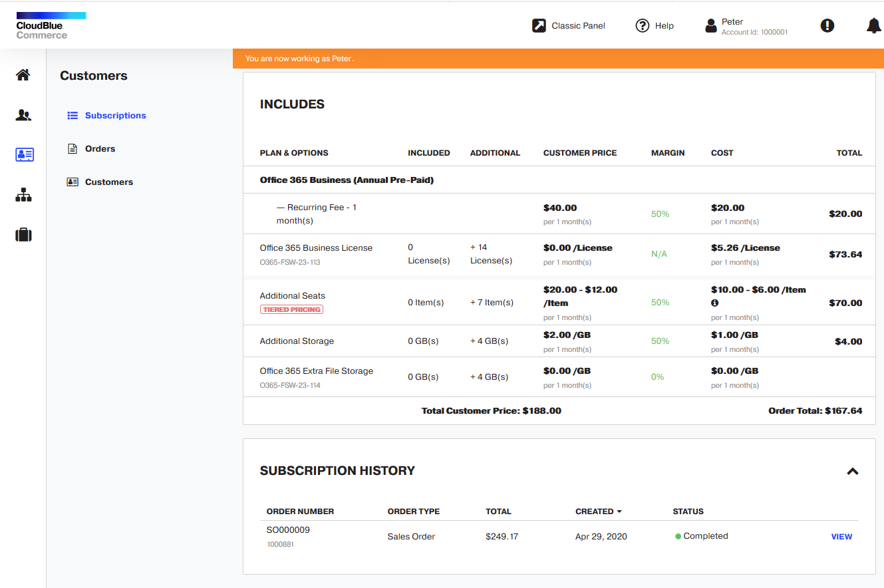Click Account Id 1000001
Screen dimensions: 884x588
click(x=755, y=32)
